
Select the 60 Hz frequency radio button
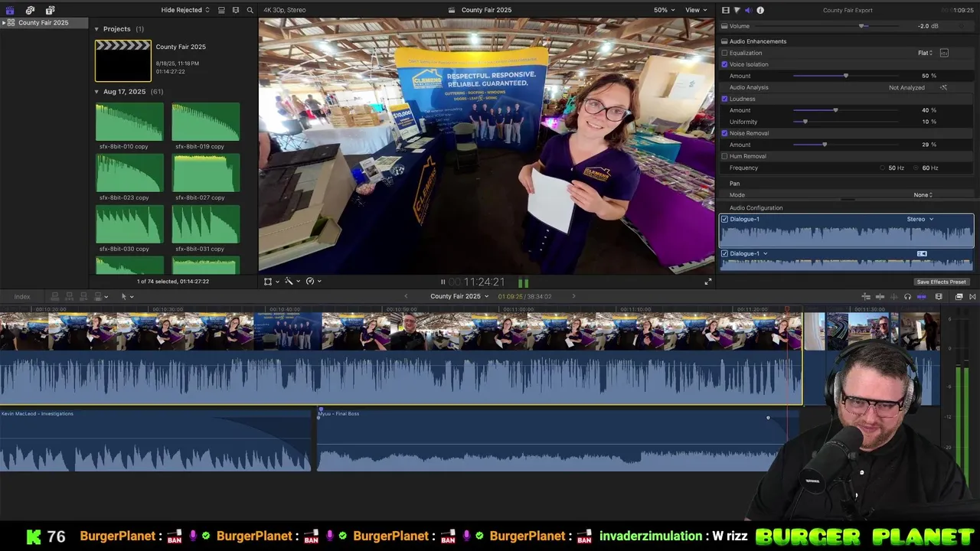(916, 168)
